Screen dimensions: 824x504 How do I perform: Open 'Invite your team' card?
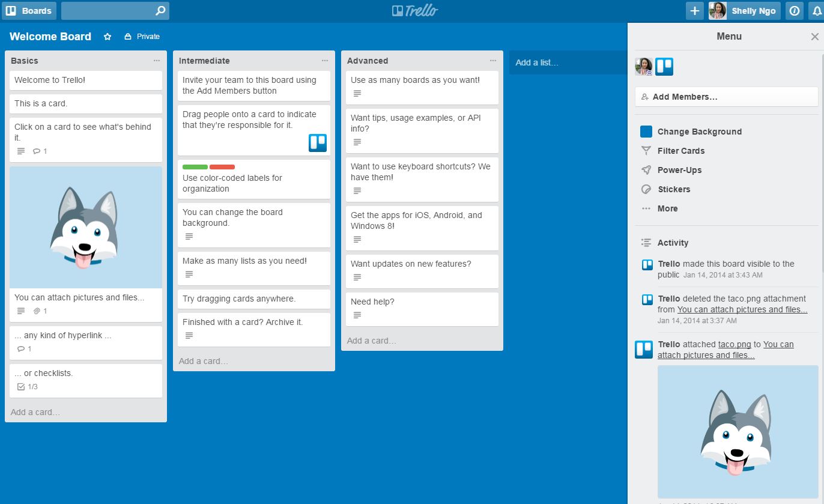(254, 85)
